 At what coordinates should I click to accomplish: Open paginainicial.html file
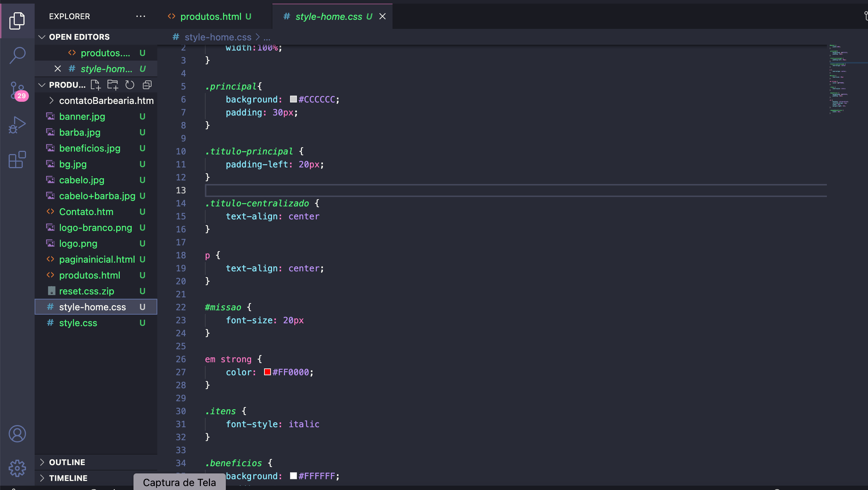(96, 259)
